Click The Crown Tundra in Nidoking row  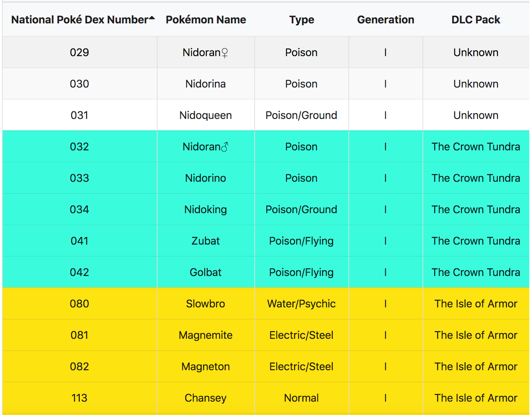coord(476,210)
